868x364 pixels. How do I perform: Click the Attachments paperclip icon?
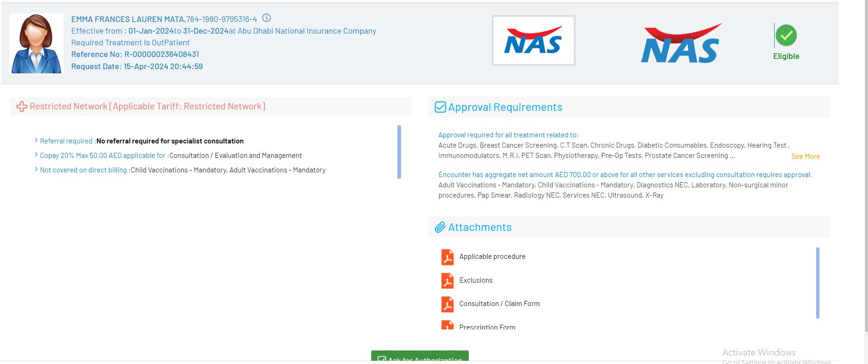[440, 228]
